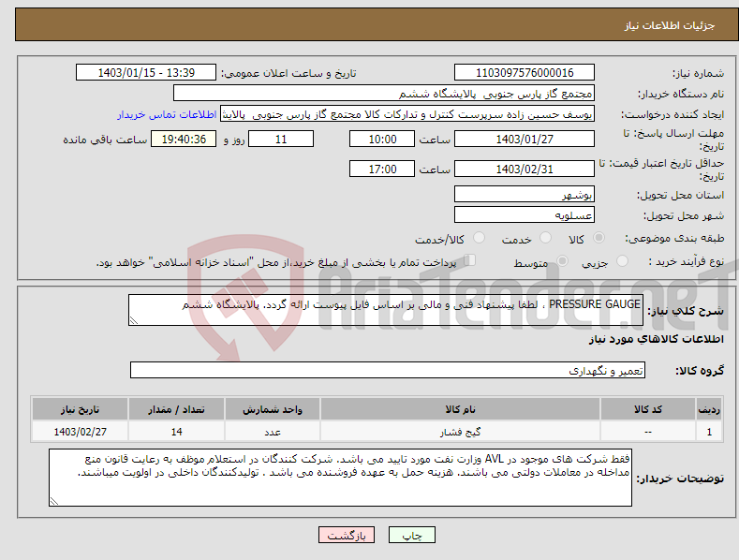The image size is (739, 560).
Task: Click the تعداد / مقدار column header
Action: (176, 409)
